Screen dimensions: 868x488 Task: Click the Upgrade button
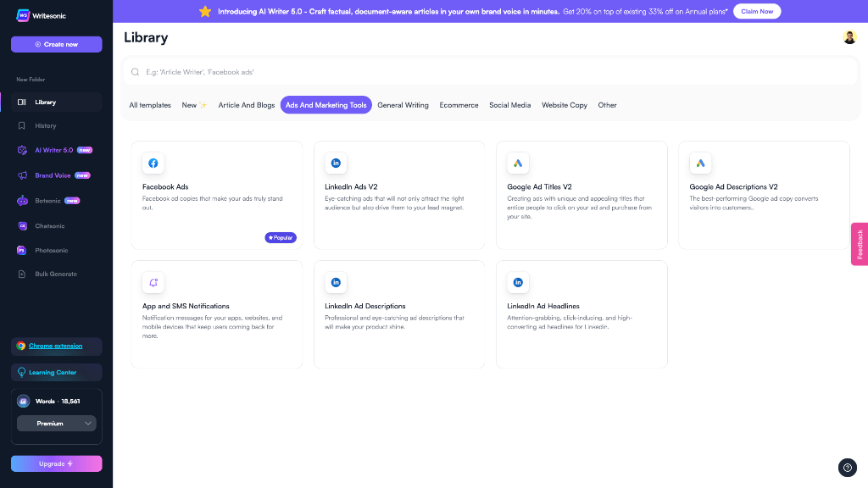(x=57, y=463)
